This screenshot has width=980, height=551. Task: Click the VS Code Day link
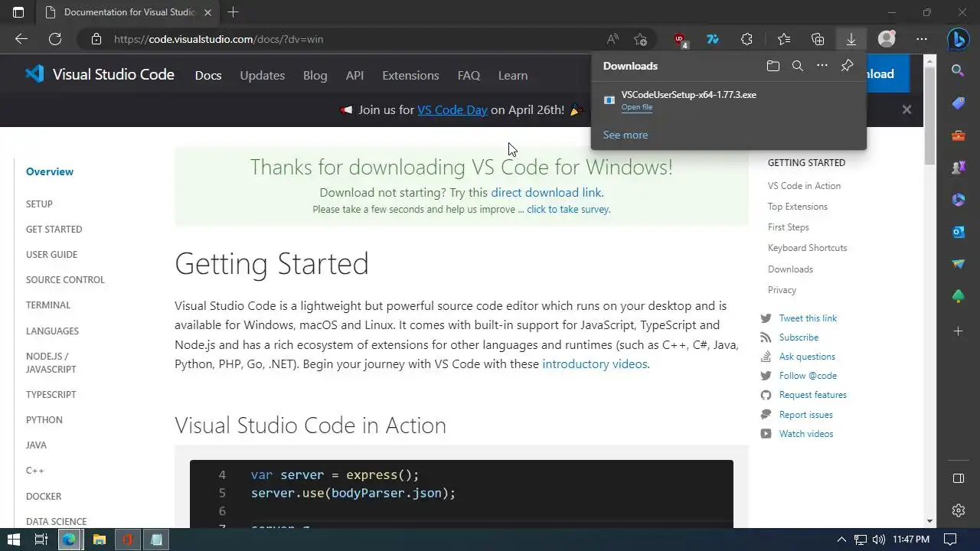452,109
